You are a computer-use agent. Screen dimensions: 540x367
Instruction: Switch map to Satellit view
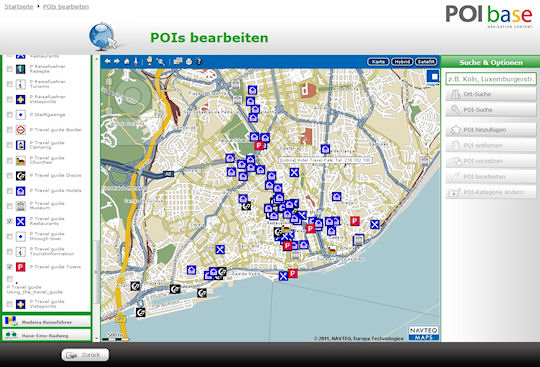[x=426, y=62]
